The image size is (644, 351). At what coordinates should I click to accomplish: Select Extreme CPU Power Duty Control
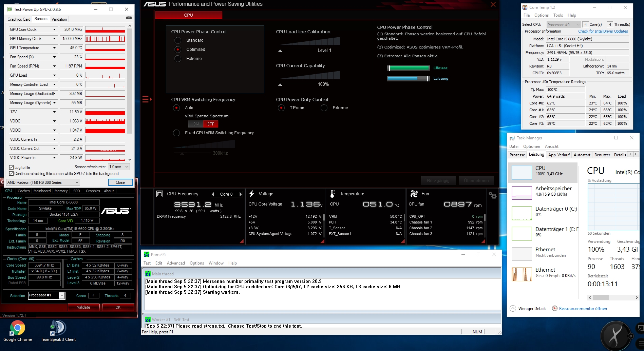[324, 108]
